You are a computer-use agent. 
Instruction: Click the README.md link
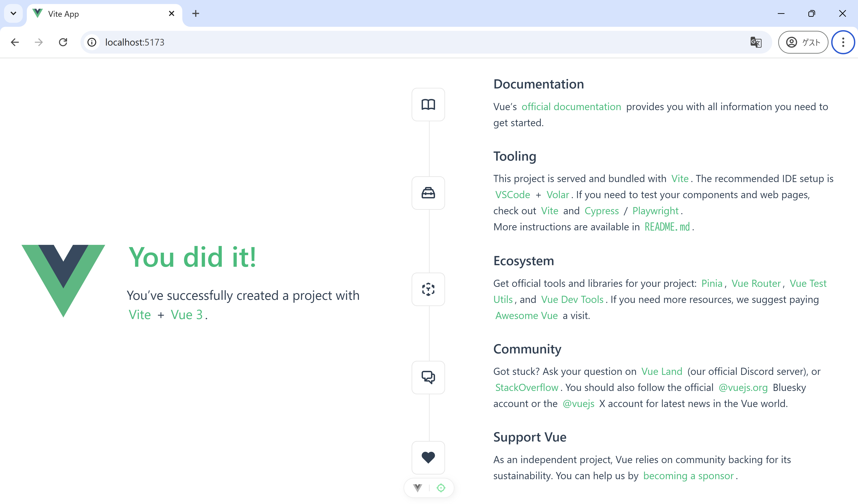[667, 227]
